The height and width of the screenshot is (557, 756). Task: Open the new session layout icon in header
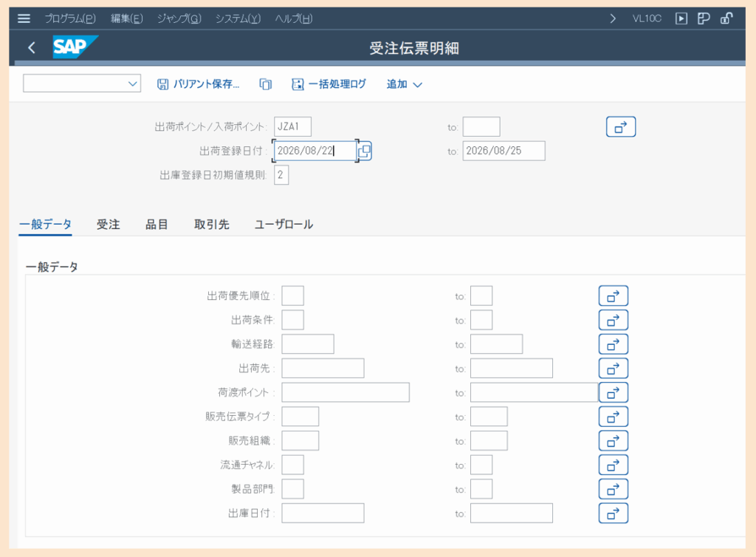tap(704, 18)
